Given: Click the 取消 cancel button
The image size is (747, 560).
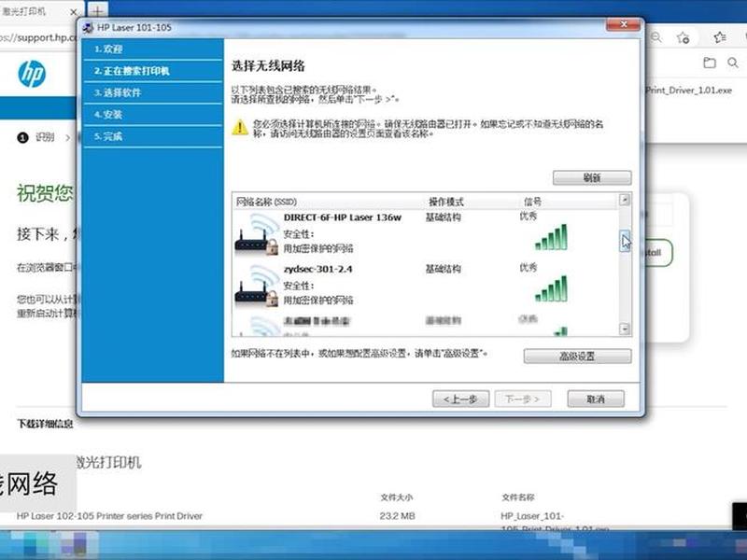Looking at the screenshot, I should click(596, 399).
